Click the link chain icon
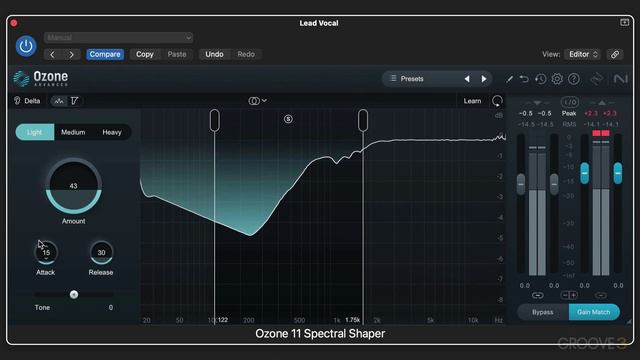This screenshot has width=640, height=360. (615, 54)
